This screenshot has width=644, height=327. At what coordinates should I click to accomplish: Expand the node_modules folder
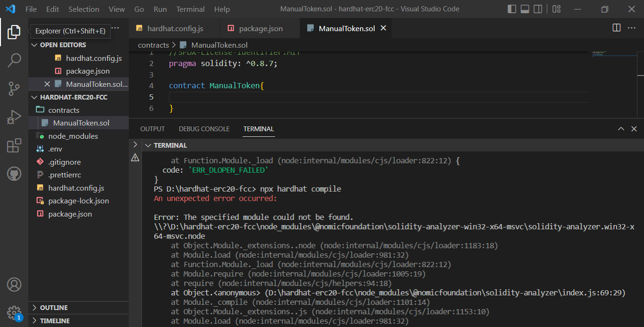pos(73,136)
